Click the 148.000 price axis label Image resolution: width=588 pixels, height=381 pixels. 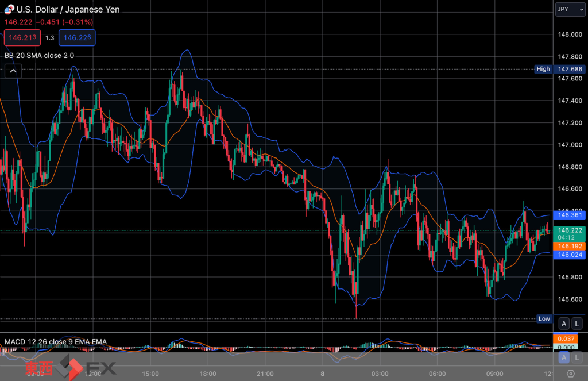[570, 34]
